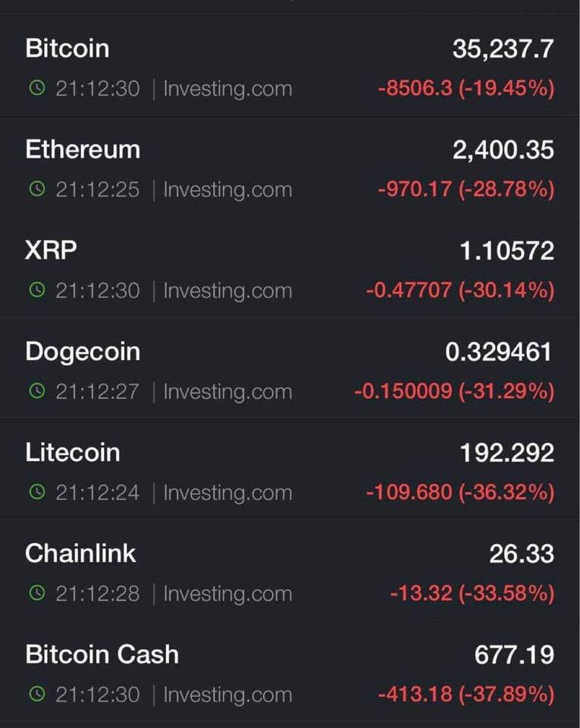Screen dimensions: 580x728
Task: Click the green clock icon under Bitcoin
Action: pos(36,89)
